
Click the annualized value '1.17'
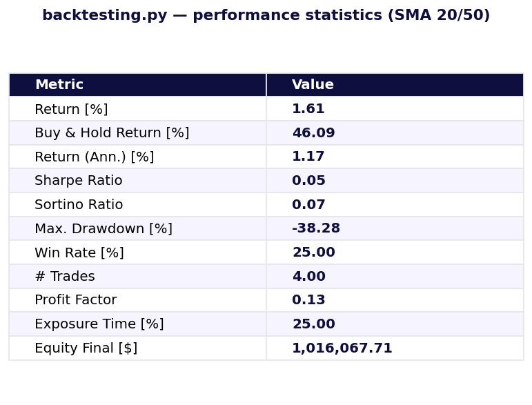(x=308, y=157)
